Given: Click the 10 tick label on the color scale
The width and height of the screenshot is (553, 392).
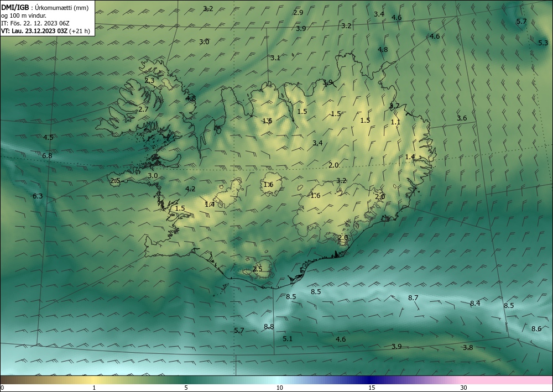Looking at the screenshot, I should click(279, 388).
